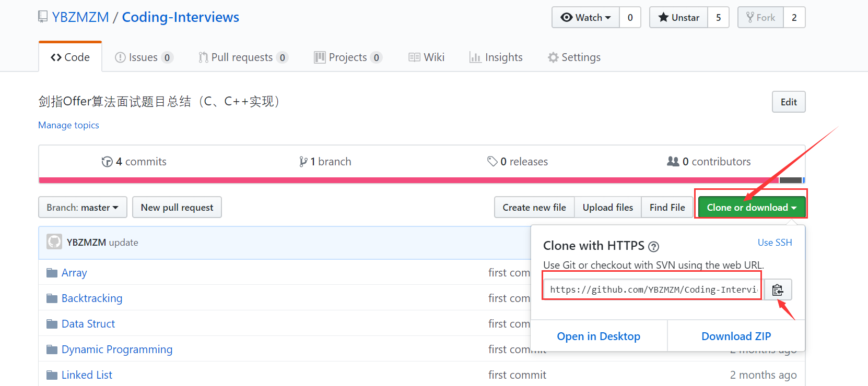This screenshot has height=386, width=868.
Task: Click the Fork button
Action: [x=761, y=17]
